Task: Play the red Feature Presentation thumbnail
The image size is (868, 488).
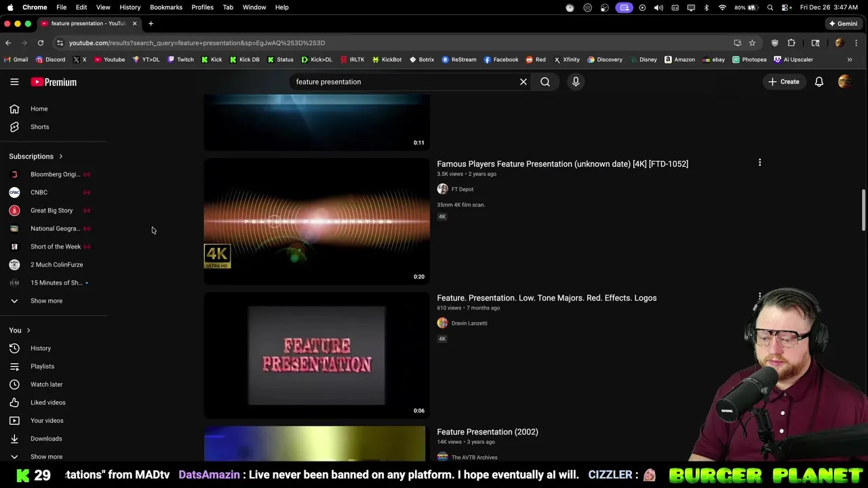Action: (x=317, y=355)
